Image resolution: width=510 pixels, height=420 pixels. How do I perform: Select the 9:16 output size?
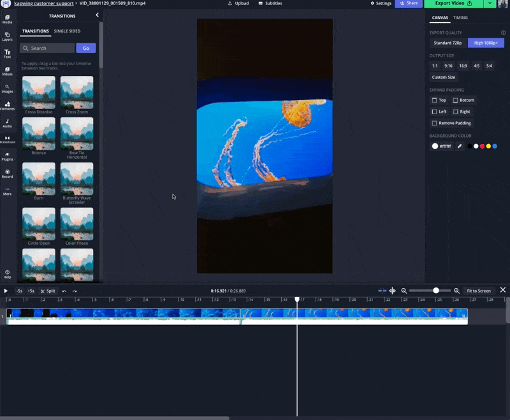(x=448, y=66)
